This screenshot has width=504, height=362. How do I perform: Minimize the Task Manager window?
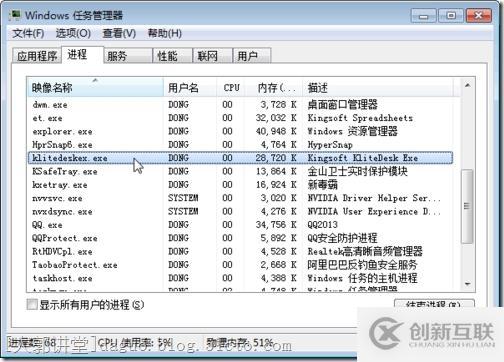423,16
